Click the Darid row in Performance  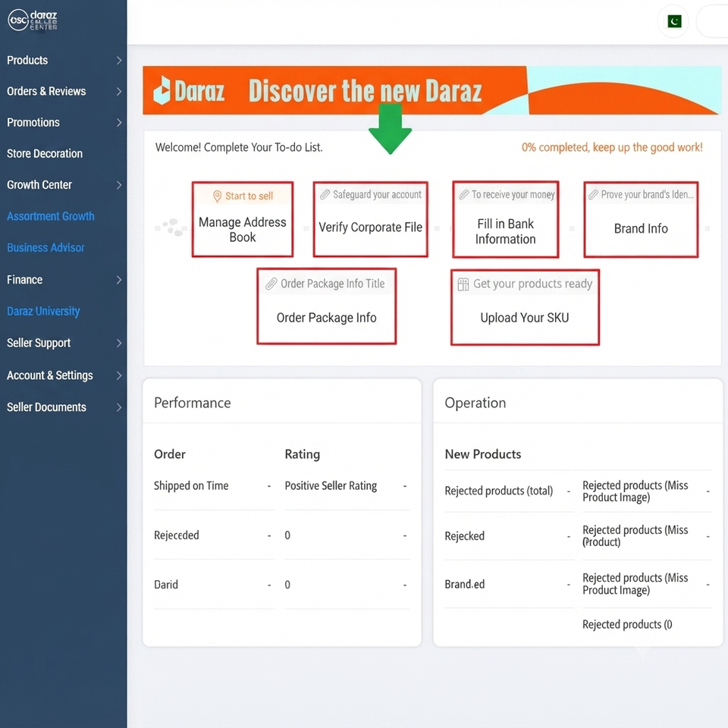213,585
